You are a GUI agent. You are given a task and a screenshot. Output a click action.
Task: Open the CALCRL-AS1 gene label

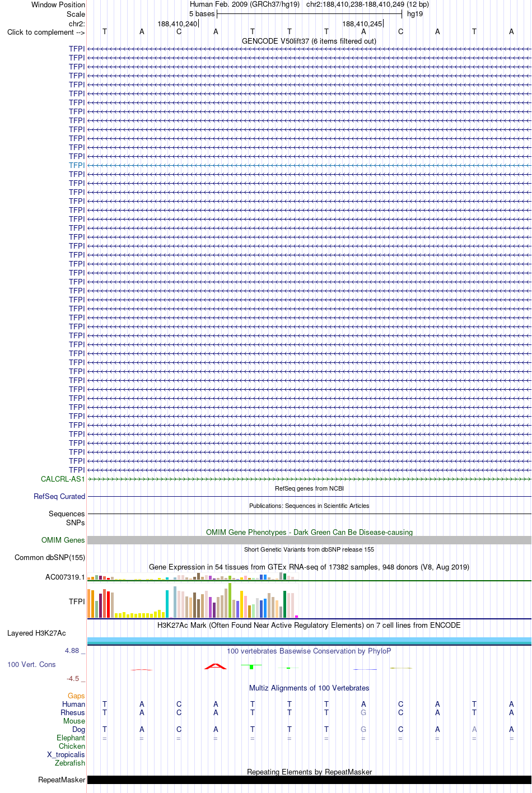(63, 479)
